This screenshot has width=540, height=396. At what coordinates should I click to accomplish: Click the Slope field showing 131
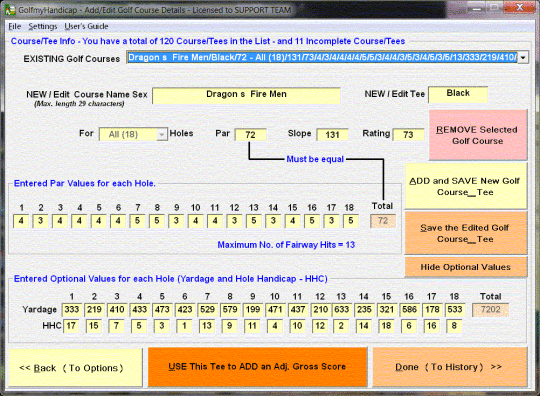coord(332,135)
